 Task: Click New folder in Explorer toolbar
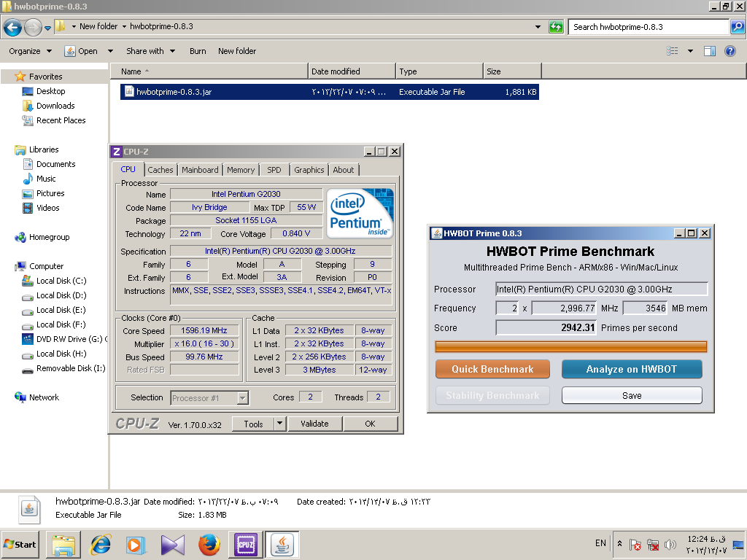(237, 51)
